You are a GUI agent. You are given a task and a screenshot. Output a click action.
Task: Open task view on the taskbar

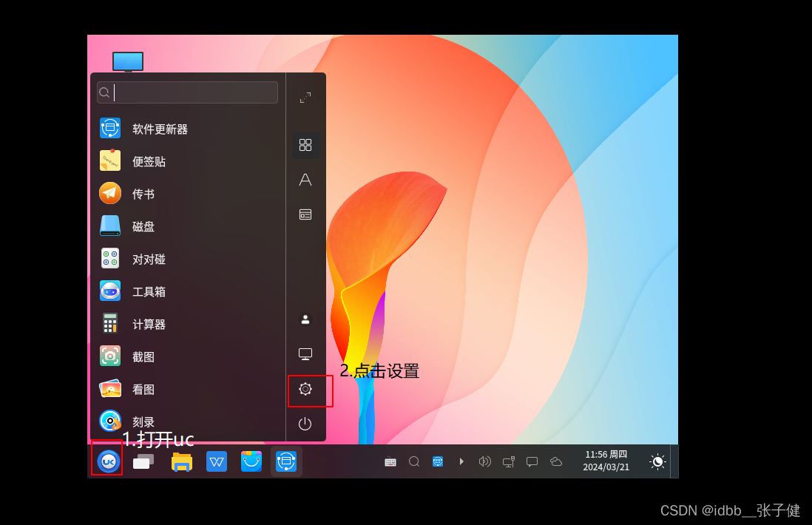tap(143, 462)
